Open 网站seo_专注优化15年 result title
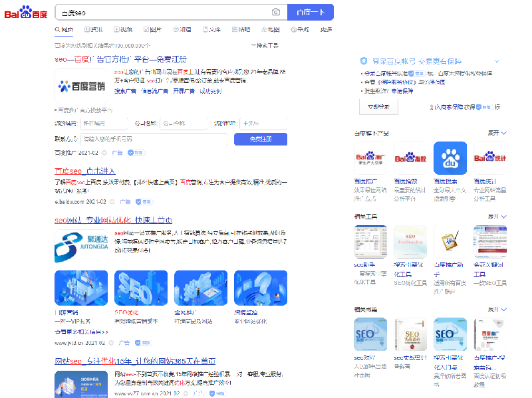This screenshot has height=398, width=532. [135, 361]
